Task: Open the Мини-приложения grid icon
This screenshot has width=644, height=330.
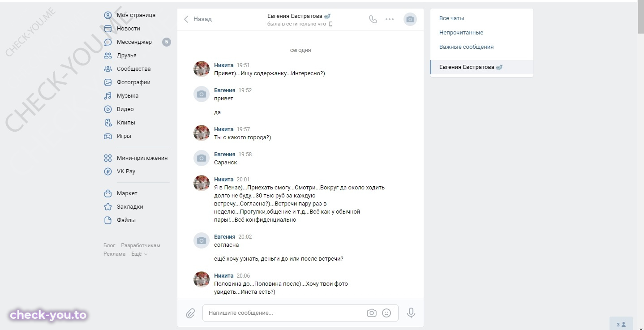Action: tap(108, 158)
